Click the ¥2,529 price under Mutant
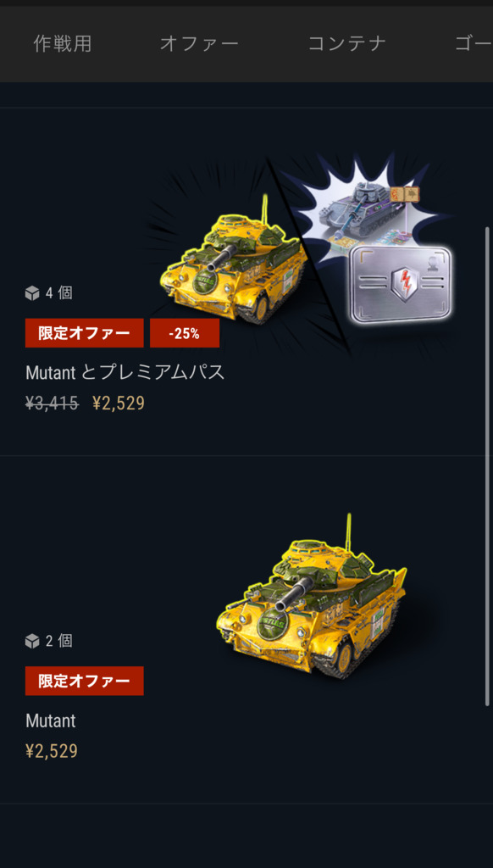This screenshot has width=493, height=868. click(x=52, y=751)
